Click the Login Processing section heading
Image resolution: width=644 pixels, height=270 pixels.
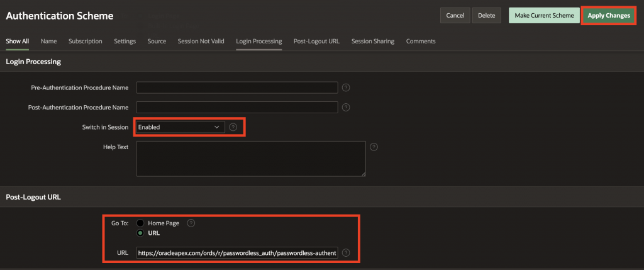tap(33, 62)
